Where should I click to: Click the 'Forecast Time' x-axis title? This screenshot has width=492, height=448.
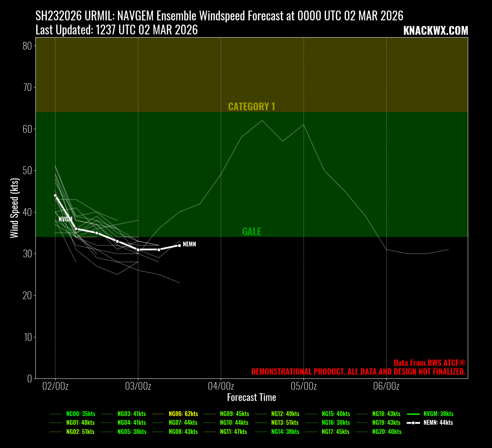[x=252, y=397]
